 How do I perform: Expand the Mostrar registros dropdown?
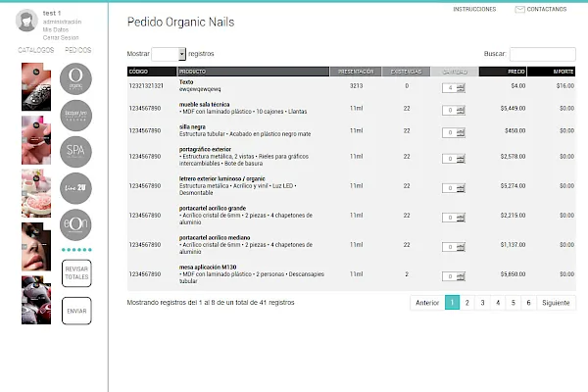click(x=169, y=54)
